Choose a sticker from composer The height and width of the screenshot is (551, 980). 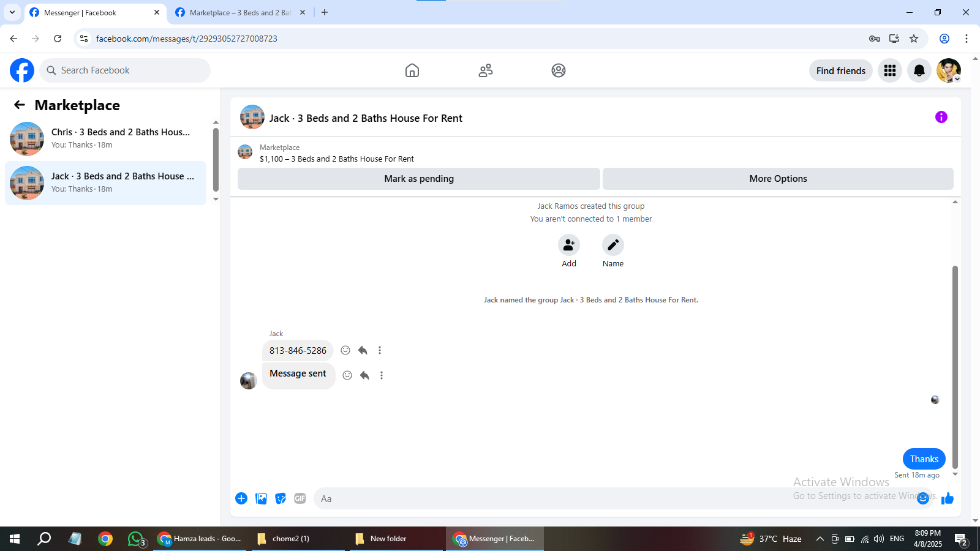pos(281,498)
